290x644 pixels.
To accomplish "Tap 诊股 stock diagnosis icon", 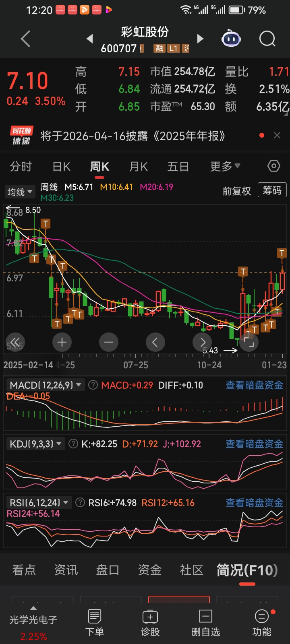I will coord(150,623).
